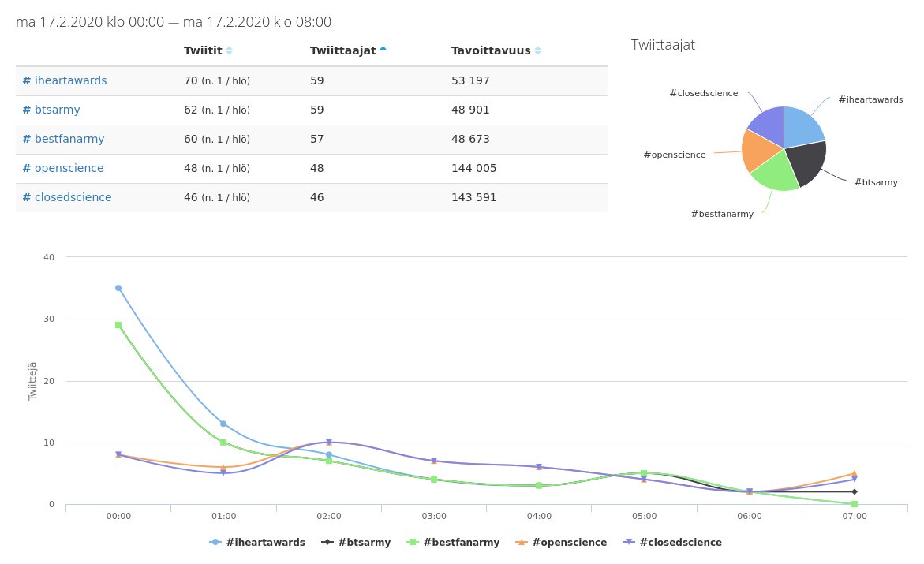Open the btsarmy hashtag link
This screenshot has height=564, width=924.
51,110
